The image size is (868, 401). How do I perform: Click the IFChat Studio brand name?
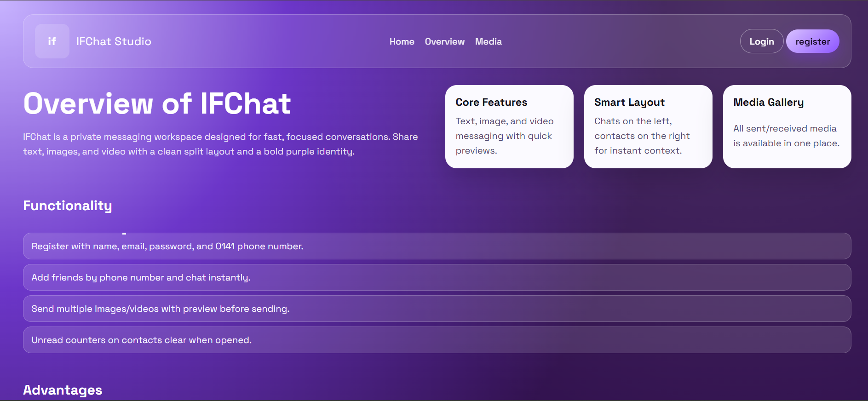pos(114,41)
